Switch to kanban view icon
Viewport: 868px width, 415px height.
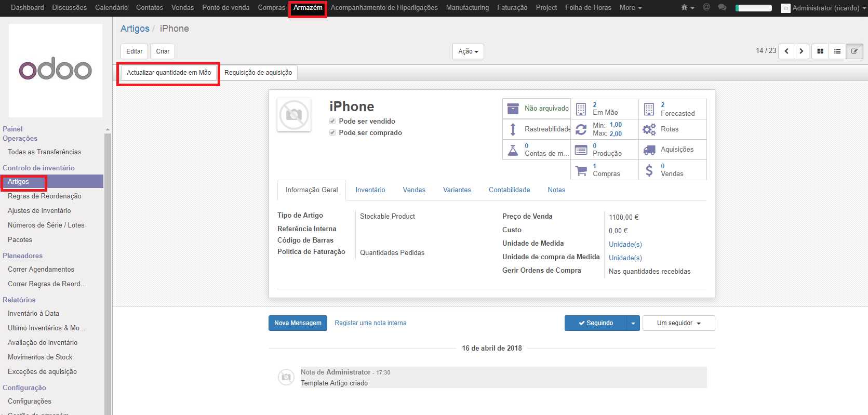coord(820,51)
